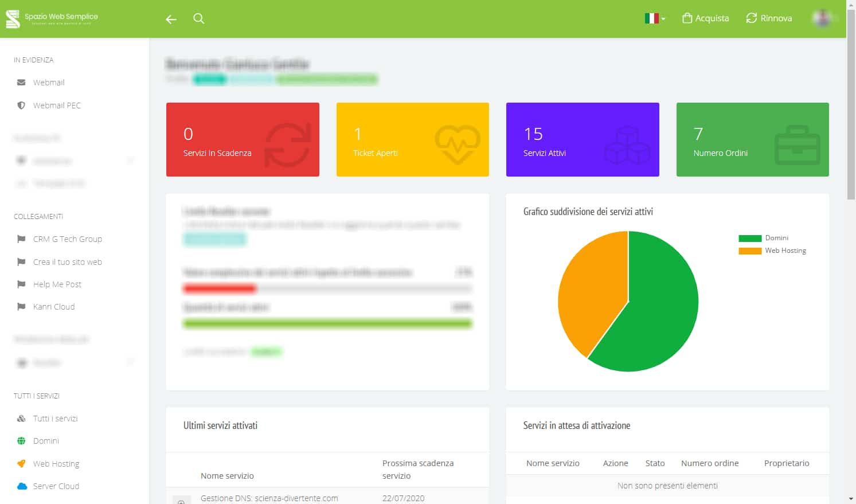
Task: Click the Domini globe icon in sidebar
Action: point(21,441)
